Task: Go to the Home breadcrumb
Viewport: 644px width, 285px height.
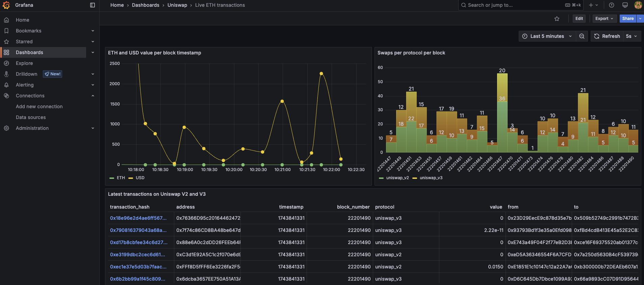Action: [x=117, y=5]
